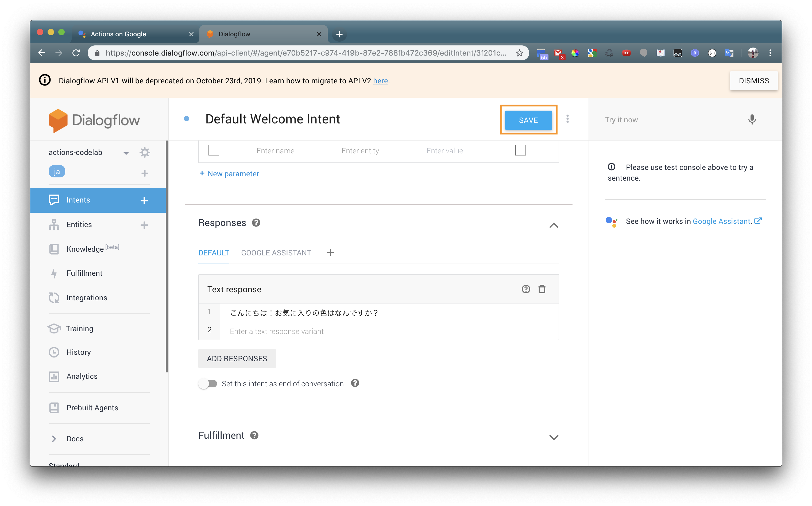Click the agent settings gear icon
812x506 pixels.
(145, 153)
